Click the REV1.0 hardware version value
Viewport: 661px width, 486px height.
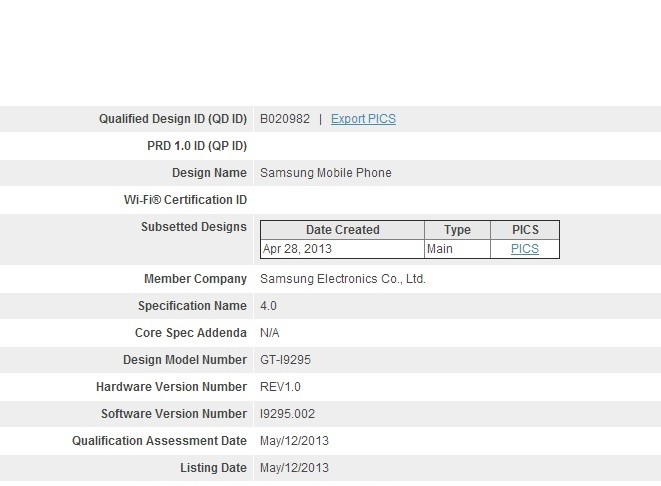point(280,387)
